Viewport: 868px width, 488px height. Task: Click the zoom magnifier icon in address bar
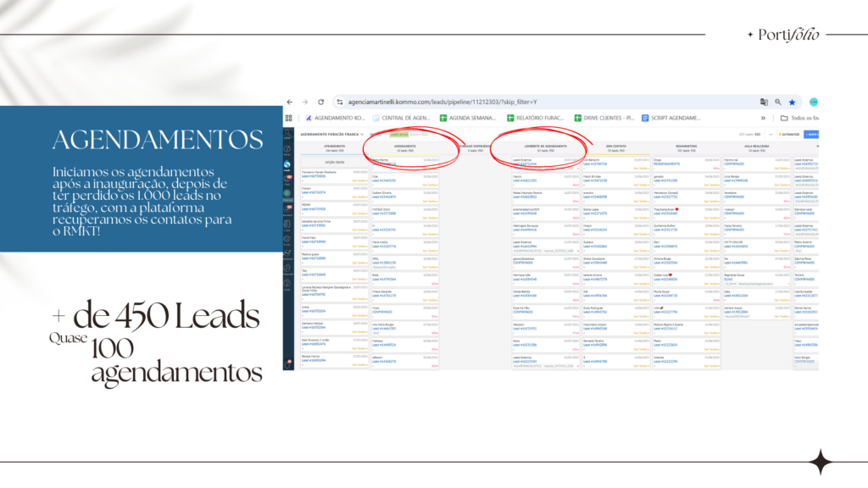click(x=778, y=102)
